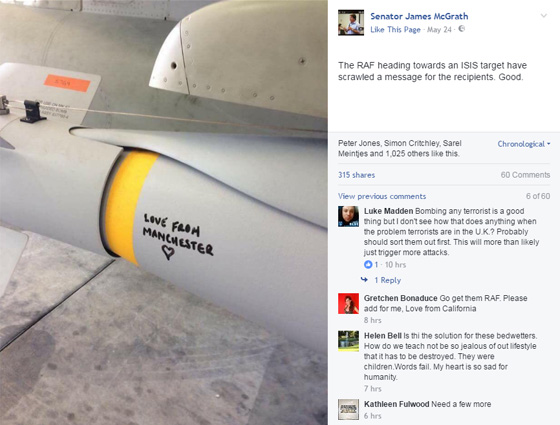Expand View previous comments
The width and height of the screenshot is (560, 425).
382,196
